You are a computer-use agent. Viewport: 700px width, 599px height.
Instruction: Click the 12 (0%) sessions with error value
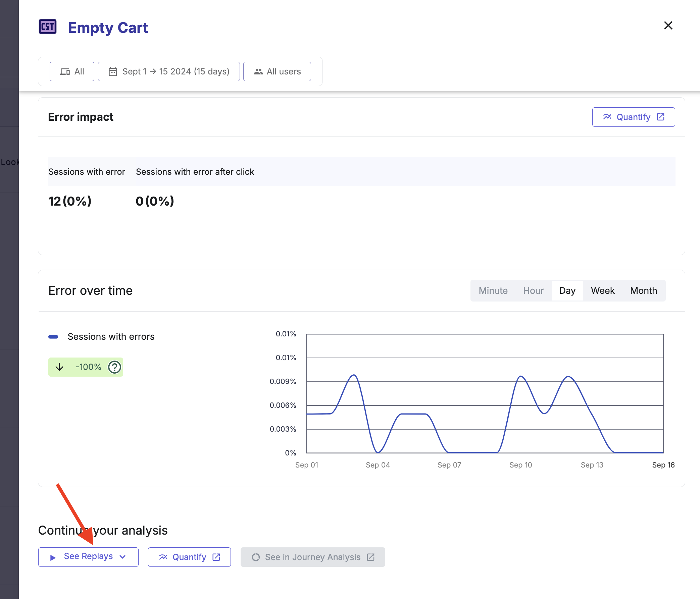70,201
